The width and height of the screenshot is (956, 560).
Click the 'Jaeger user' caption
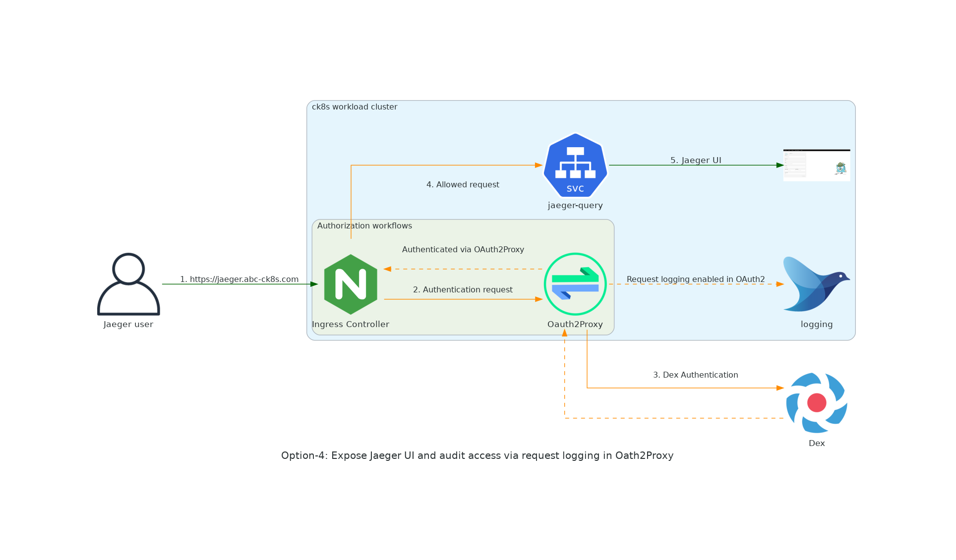click(128, 324)
